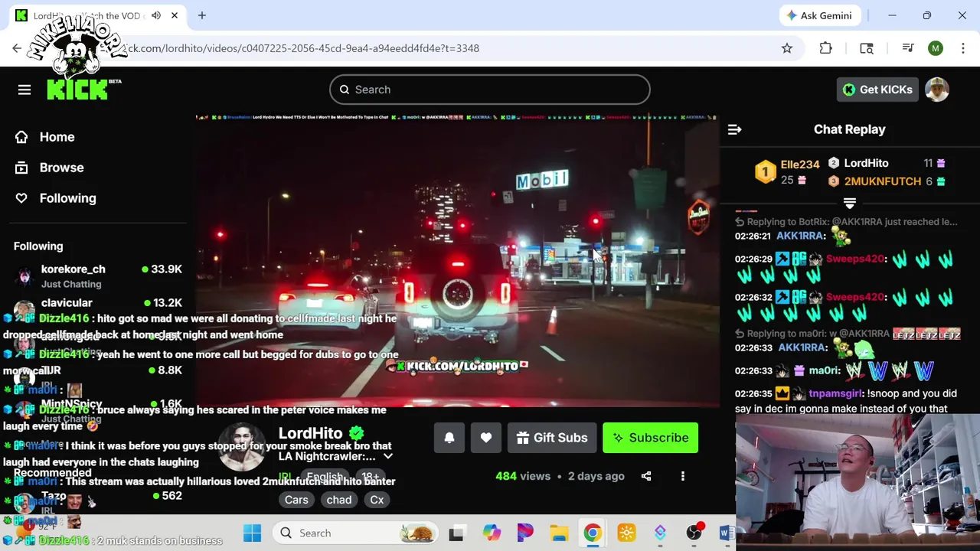The width and height of the screenshot is (980, 551).
Task: Click AKK1RRA username at 02:26:21
Action: coord(801,236)
